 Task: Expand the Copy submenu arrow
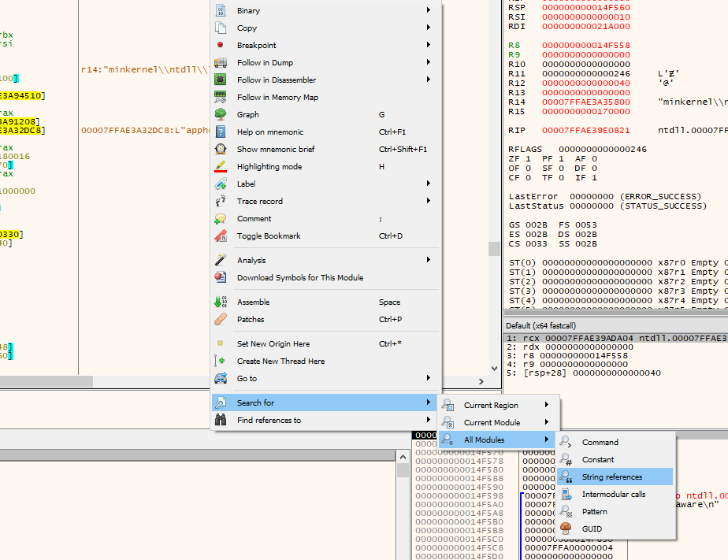click(x=429, y=28)
